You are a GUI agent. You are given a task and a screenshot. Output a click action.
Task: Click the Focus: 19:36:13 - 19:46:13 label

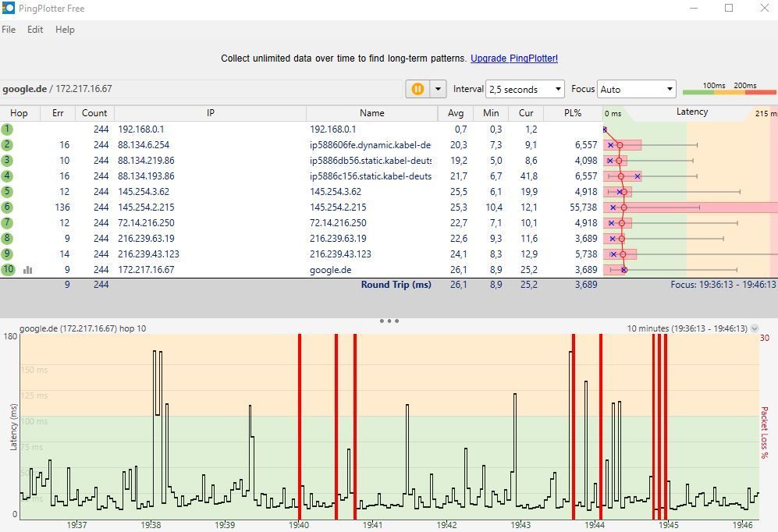click(x=723, y=285)
